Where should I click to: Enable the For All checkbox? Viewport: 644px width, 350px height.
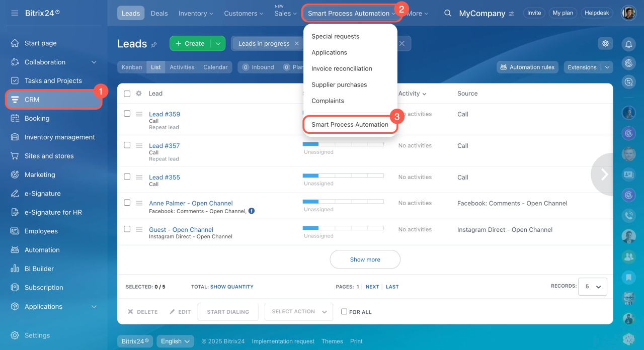pyautogui.click(x=344, y=312)
